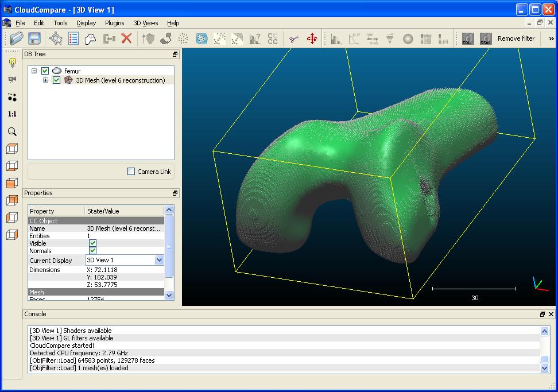Uncheck the femur entity checkbox

(45, 71)
